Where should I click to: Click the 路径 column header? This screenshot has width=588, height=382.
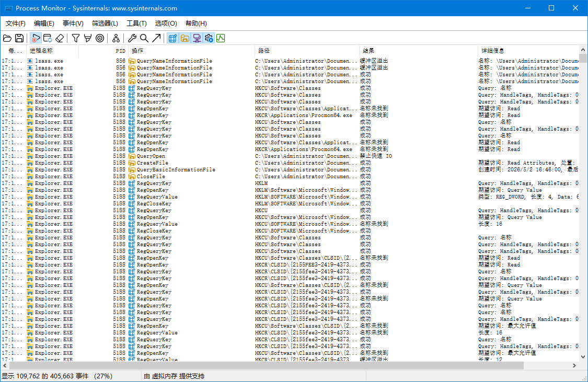click(x=307, y=51)
